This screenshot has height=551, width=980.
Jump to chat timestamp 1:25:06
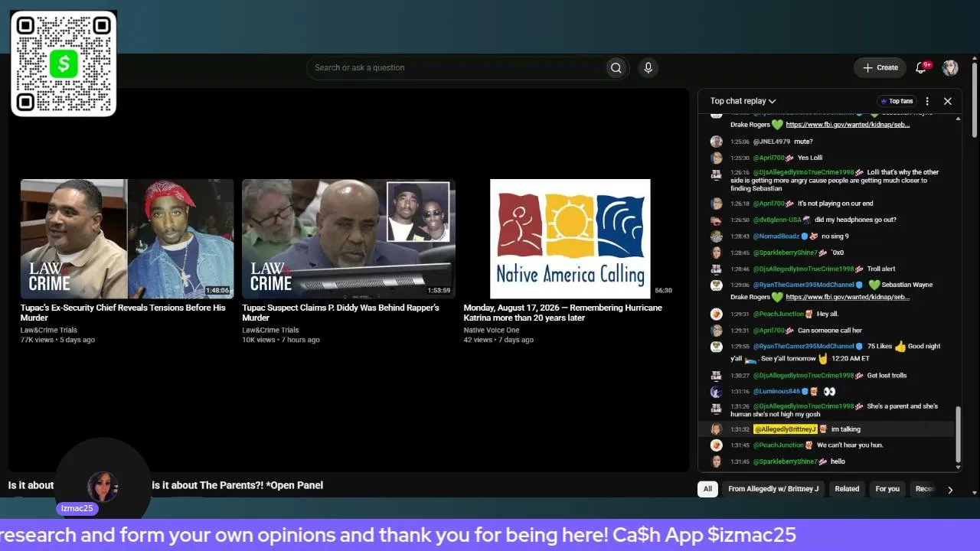[x=739, y=142]
